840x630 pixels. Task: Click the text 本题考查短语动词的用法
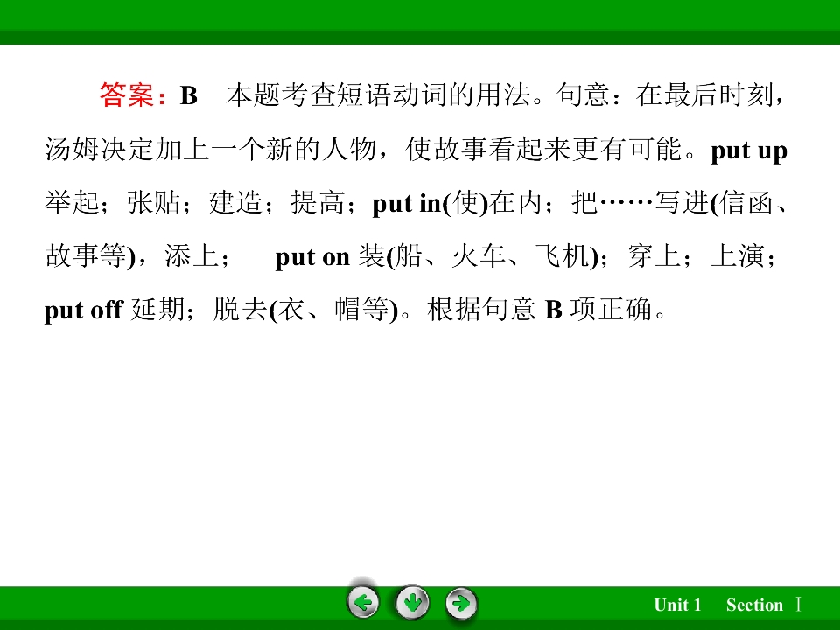click(379, 94)
